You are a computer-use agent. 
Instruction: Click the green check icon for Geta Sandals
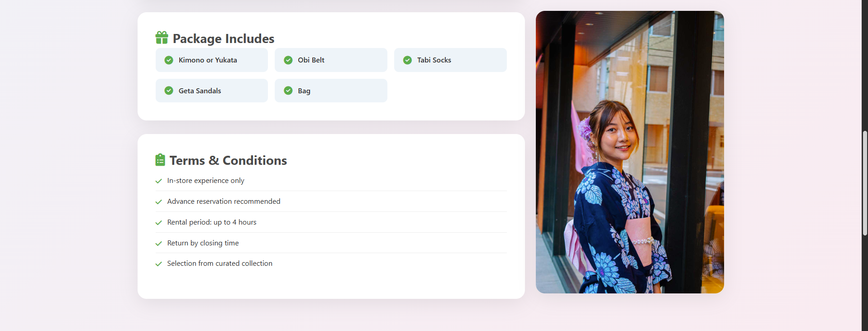[169, 91]
